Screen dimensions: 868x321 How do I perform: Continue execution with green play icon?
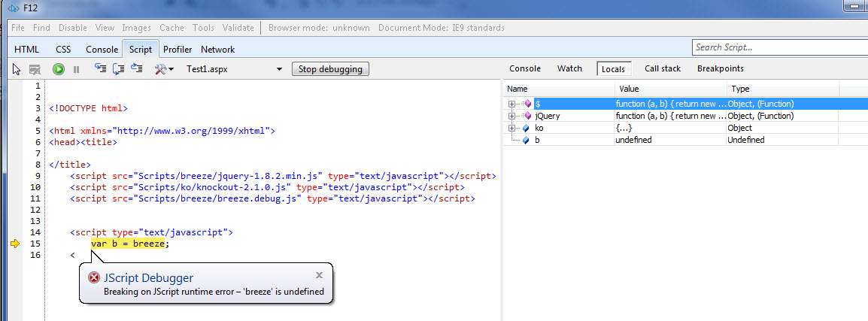coord(59,69)
